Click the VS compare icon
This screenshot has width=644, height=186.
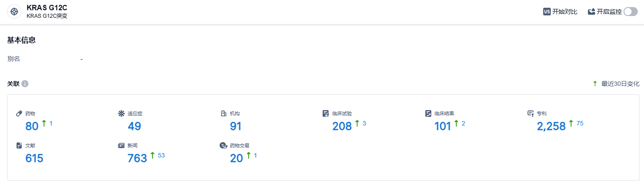click(547, 12)
